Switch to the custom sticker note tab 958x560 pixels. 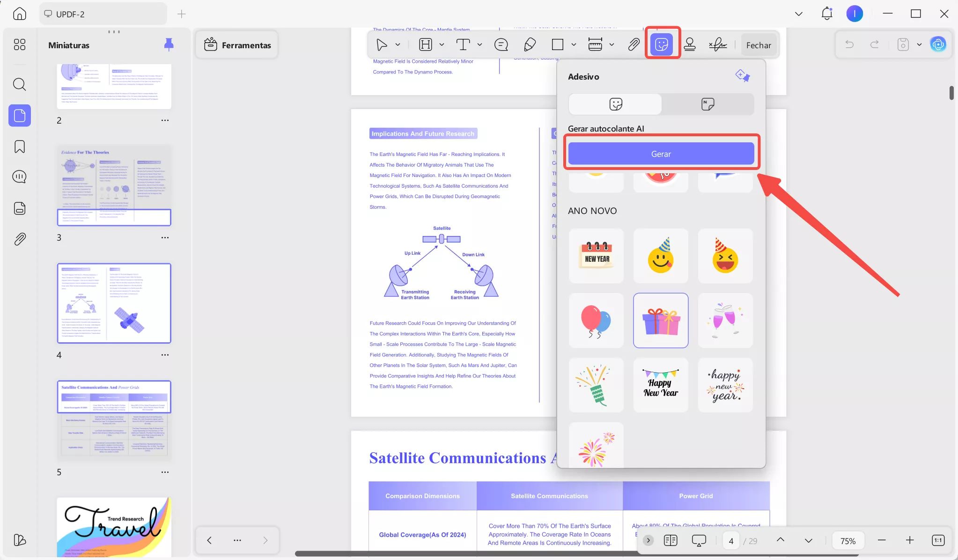tap(707, 104)
